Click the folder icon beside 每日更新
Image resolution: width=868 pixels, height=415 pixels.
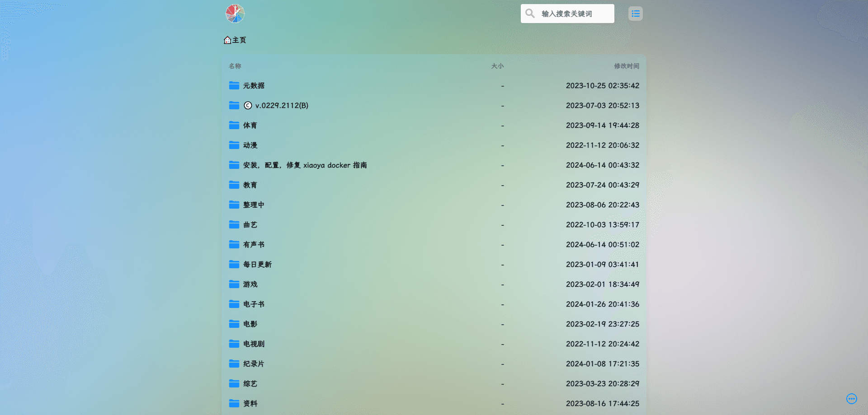coord(234,264)
